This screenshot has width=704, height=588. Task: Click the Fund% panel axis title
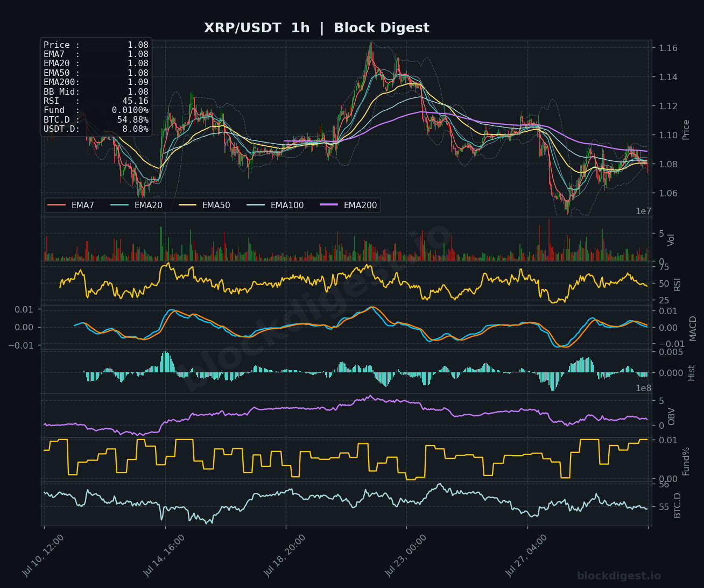[686, 461]
